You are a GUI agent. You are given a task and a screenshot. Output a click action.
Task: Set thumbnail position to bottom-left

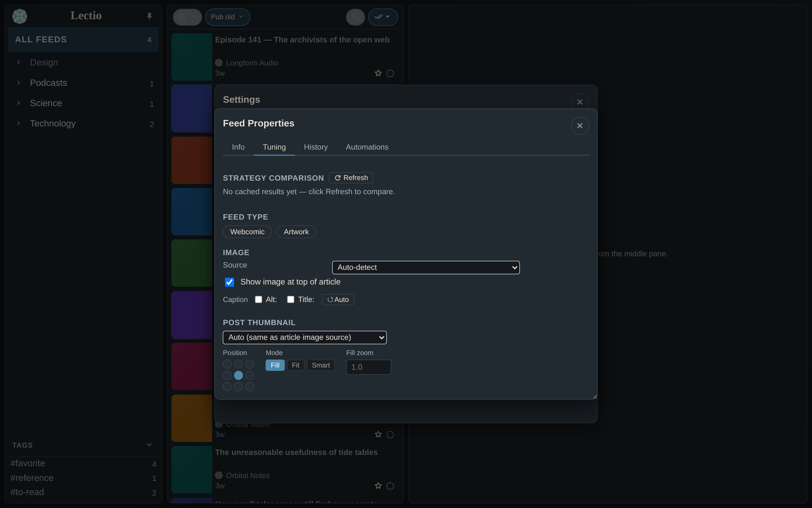coord(227,387)
